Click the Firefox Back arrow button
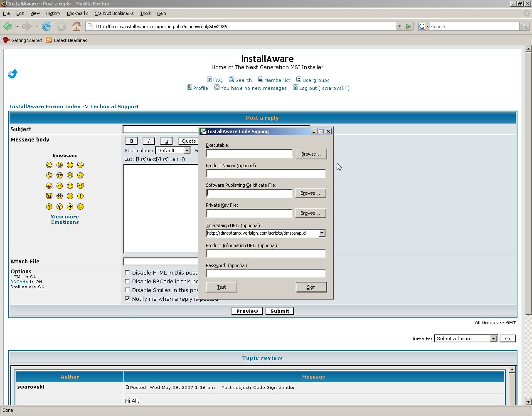This screenshot has width=532, height=416. pos(7,26)
